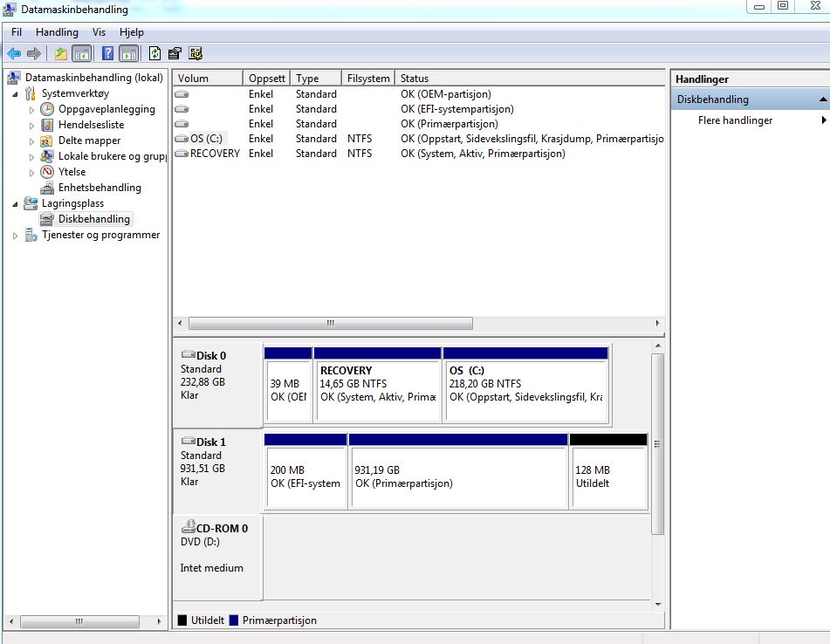Image resolution: width=830 pixels, height=644 pixels.
Task: Toggle the action pane toolbar icon
Action: (128, 53)
